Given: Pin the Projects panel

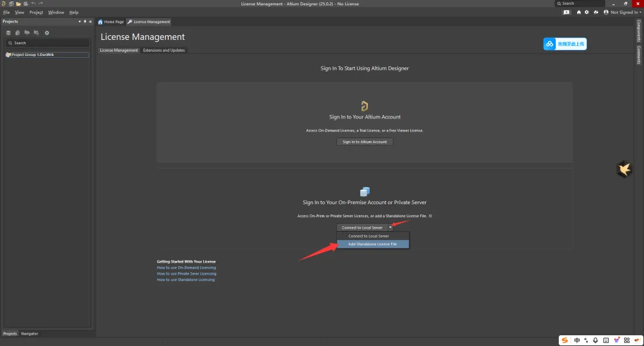Looking at the screenshot, I should 85,21.
